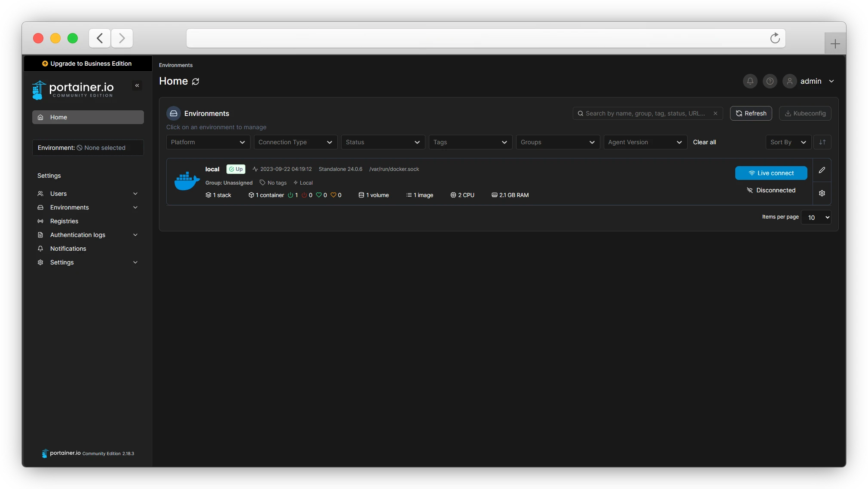Focus the environment search input field

click(x=645, y=113)
